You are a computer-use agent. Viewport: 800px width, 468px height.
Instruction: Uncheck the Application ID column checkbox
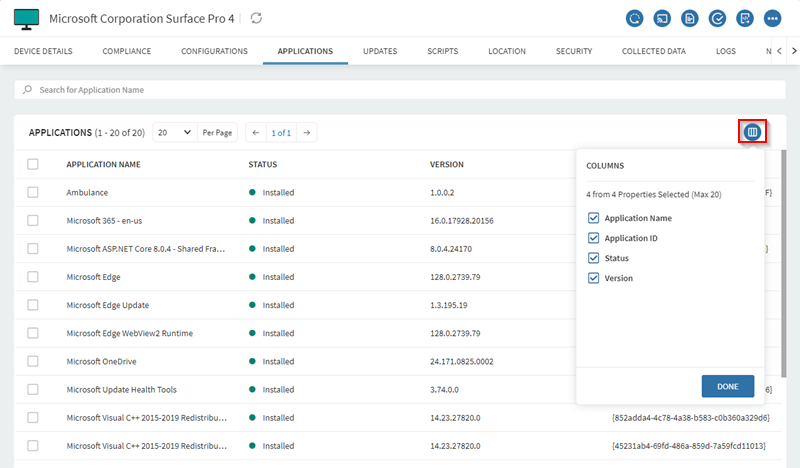[x=593, y=238]
